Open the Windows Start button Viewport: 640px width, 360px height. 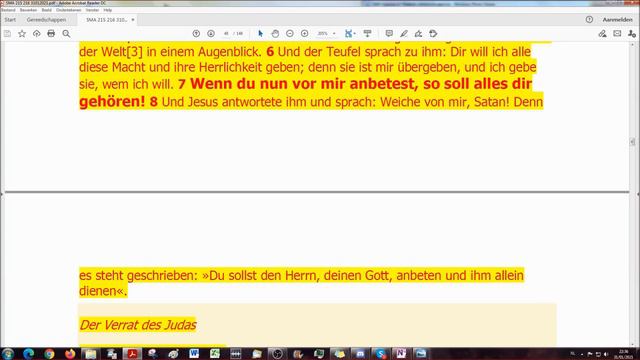[x=7, y=353]
